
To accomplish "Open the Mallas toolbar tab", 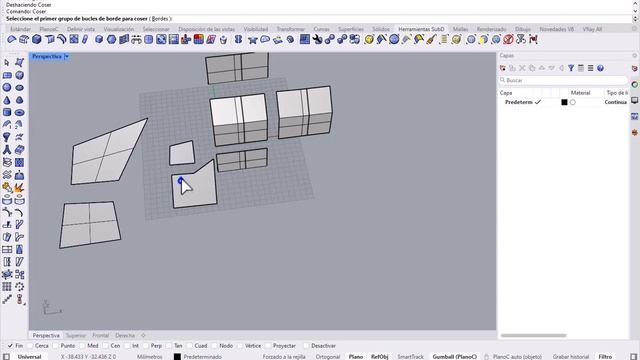I will tap(460, 29).
